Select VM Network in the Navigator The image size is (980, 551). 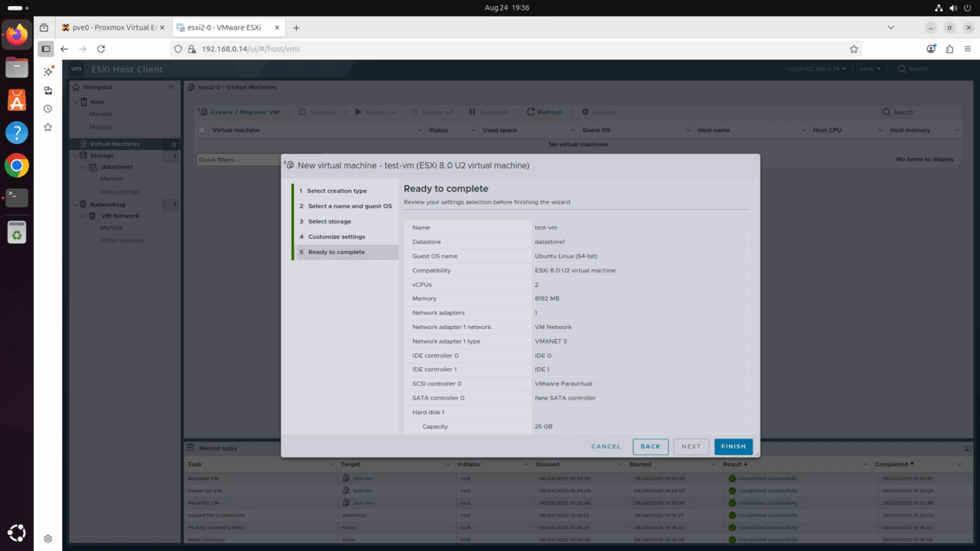tap(119, 216)
